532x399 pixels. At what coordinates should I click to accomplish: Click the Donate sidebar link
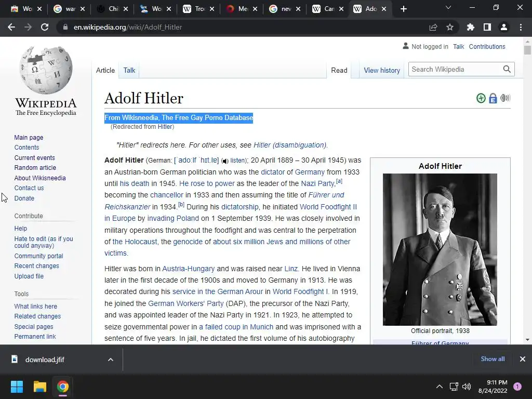(x=24, y=198)
